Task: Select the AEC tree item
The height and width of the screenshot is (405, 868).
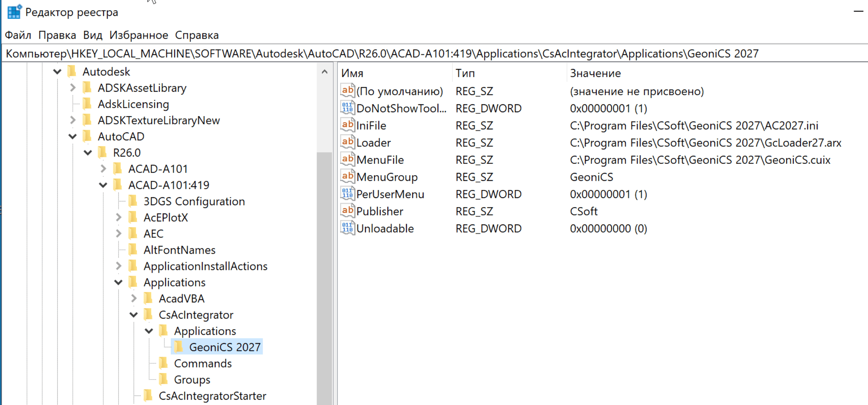Action: point(153,233)
